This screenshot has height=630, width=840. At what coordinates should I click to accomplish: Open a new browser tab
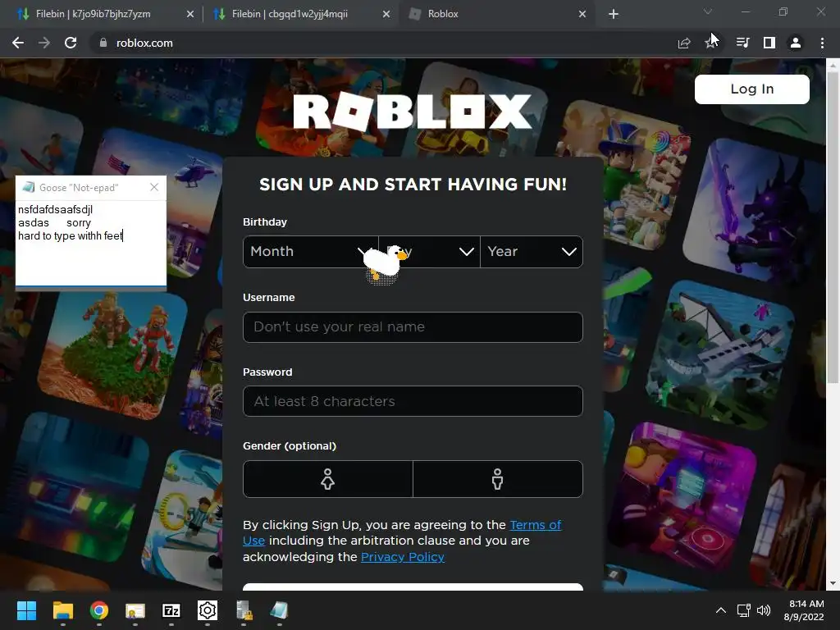coord(614,14)
